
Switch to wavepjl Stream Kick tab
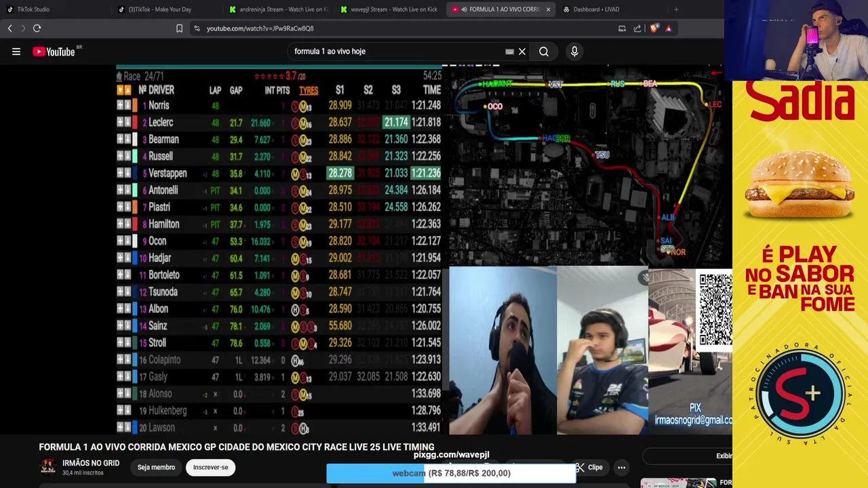point(389,9)
